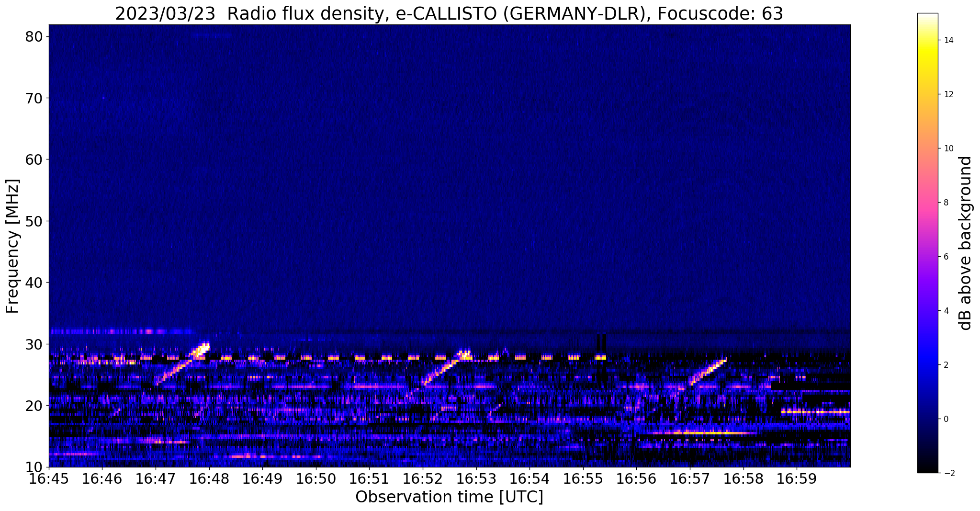This screenshot has height=511, width=980.
Task: Click the 80 tick on the frequency axis
Action: pyautogui.click(x=34, y=36)
